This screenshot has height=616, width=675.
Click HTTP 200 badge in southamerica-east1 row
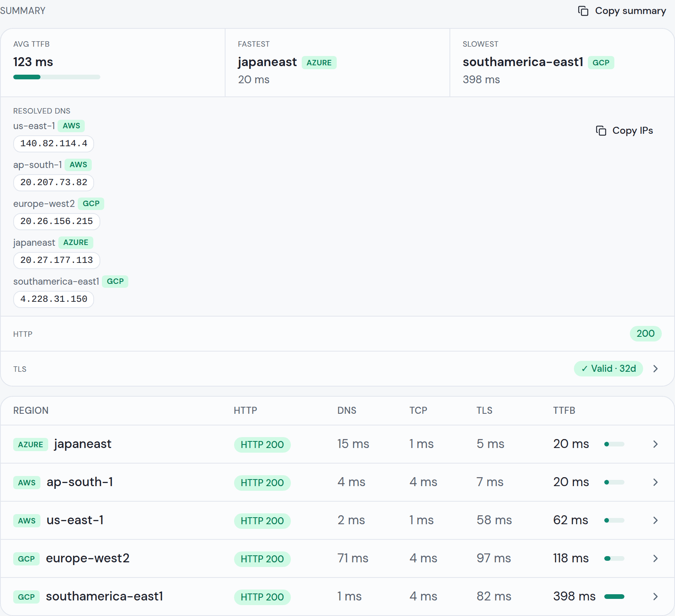click(262, 597)
